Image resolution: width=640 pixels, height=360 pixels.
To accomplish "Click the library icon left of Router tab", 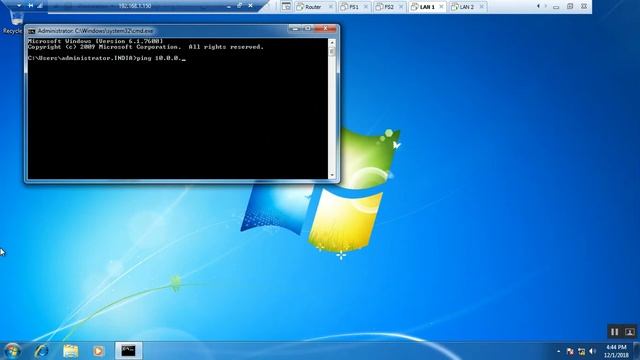I will click(287, 7).
